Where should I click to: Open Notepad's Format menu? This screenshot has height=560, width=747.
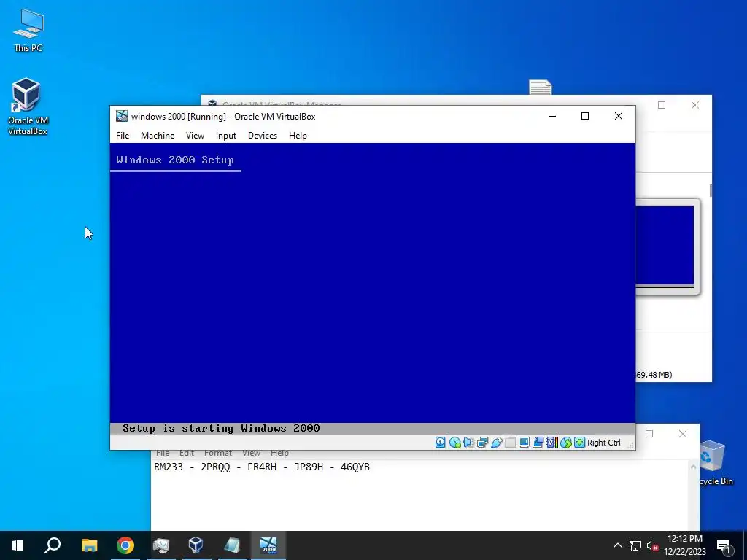click(217, 453)
